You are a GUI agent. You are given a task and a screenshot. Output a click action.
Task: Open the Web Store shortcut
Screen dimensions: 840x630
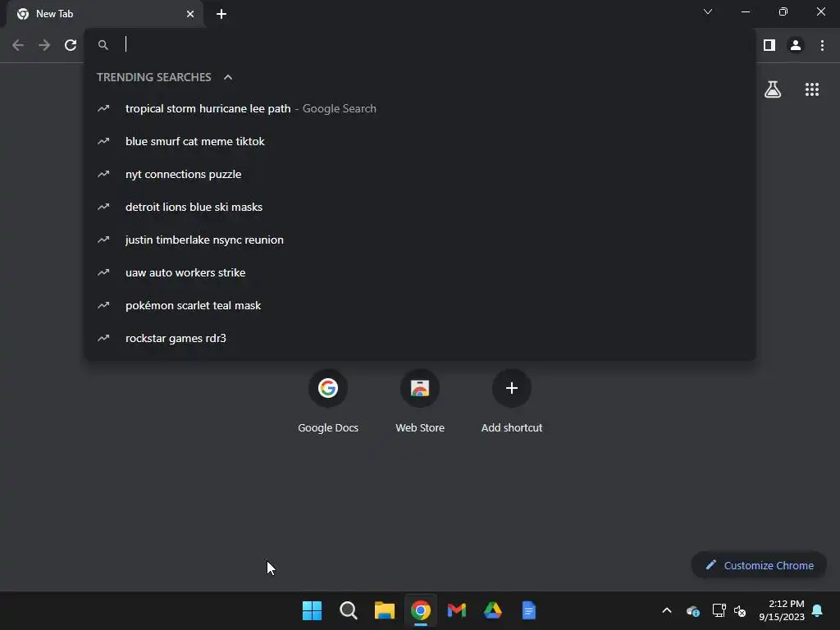(420, 400)
